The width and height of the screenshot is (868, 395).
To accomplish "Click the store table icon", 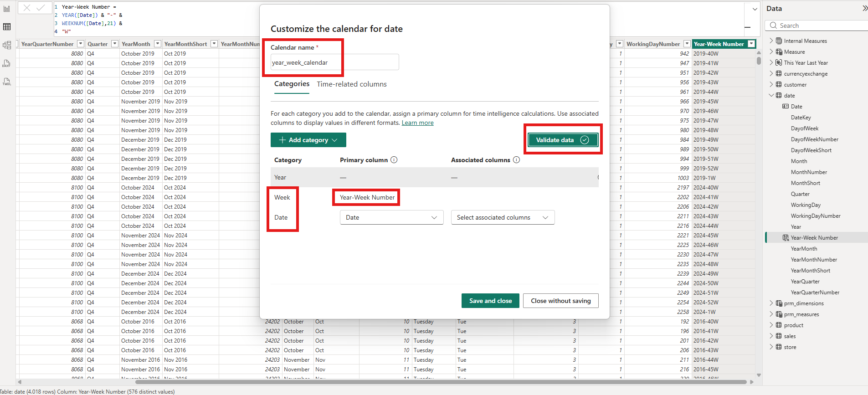I will point(779,347).
